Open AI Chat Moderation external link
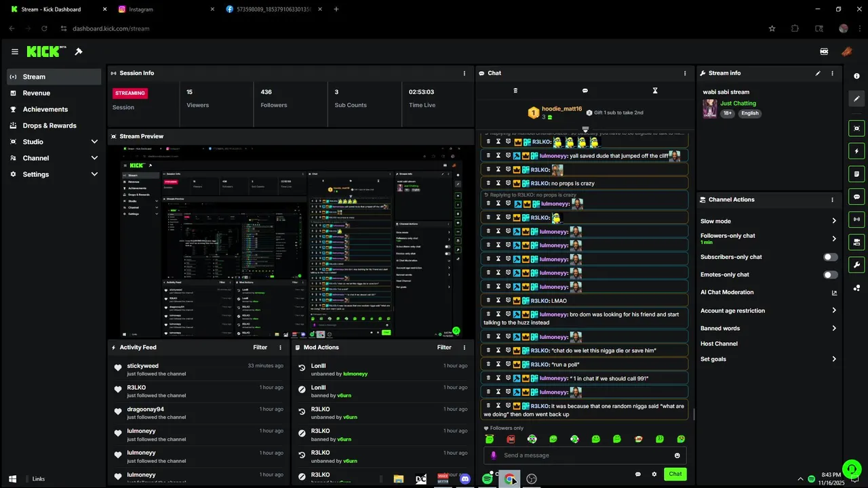Image resolution: width=868 pixels, height=488 pixels. click(834, 293)
